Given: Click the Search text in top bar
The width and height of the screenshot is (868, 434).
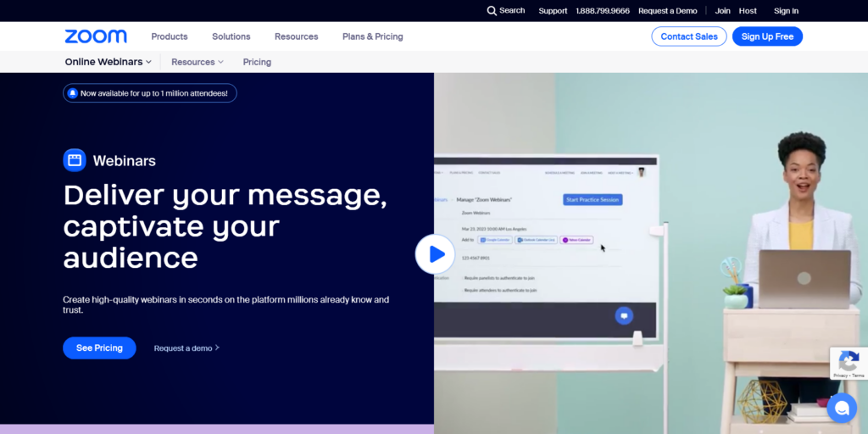Looking at the screenshot, I should click(512, 10).
